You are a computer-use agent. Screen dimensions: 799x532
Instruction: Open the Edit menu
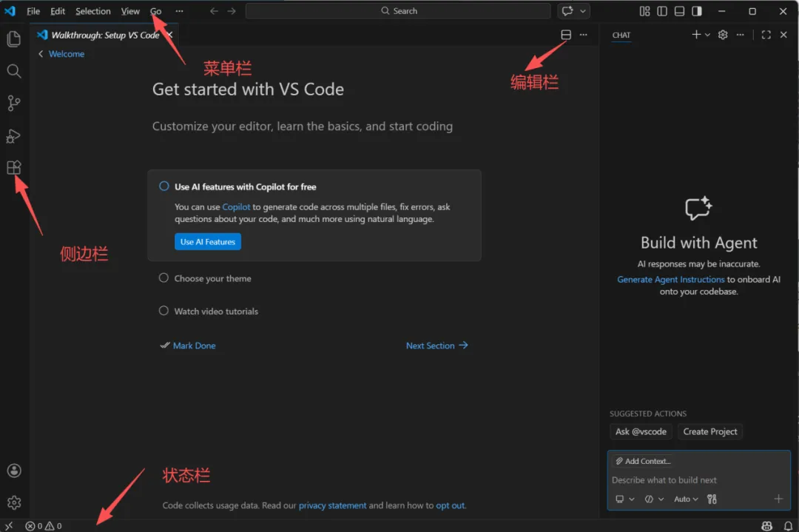tap(58, 11)
